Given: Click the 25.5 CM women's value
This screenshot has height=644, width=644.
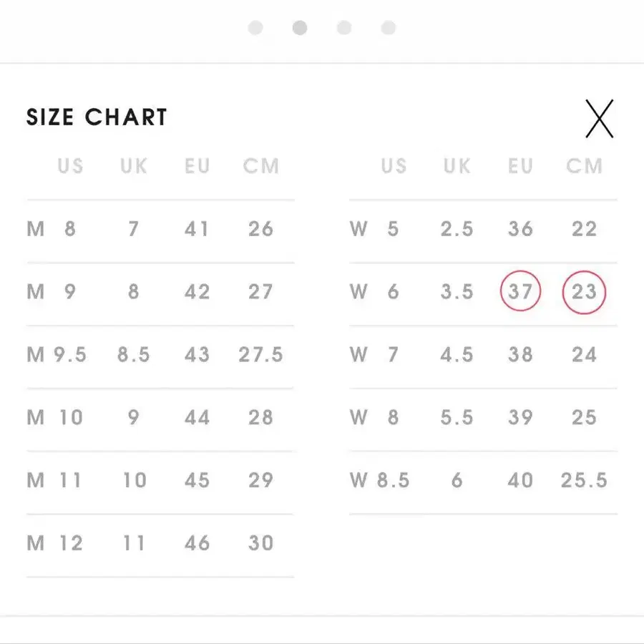Looking at the screenshot, I should [x=584, y=481].
